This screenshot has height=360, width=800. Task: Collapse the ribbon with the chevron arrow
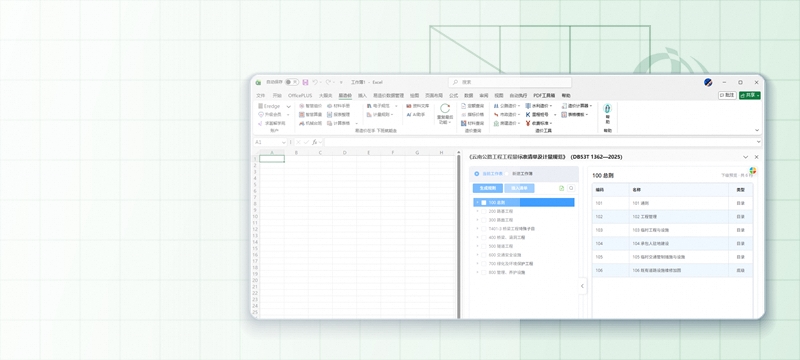tap(757, 131)
